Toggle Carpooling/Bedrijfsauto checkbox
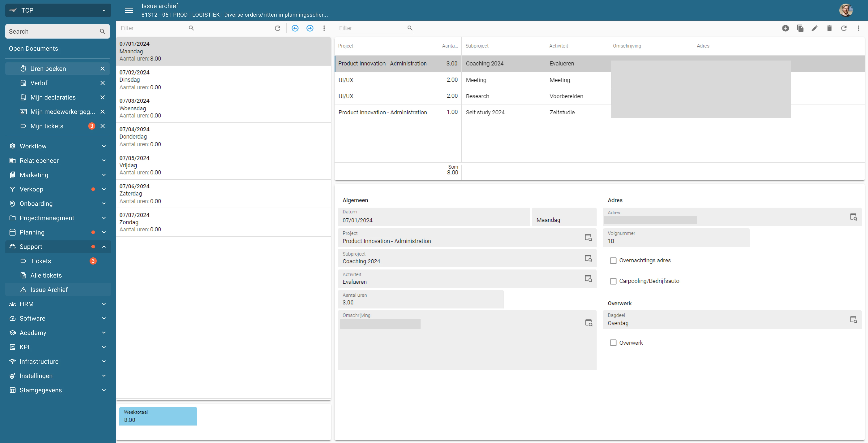868x443 pixels. click(613, 281)
